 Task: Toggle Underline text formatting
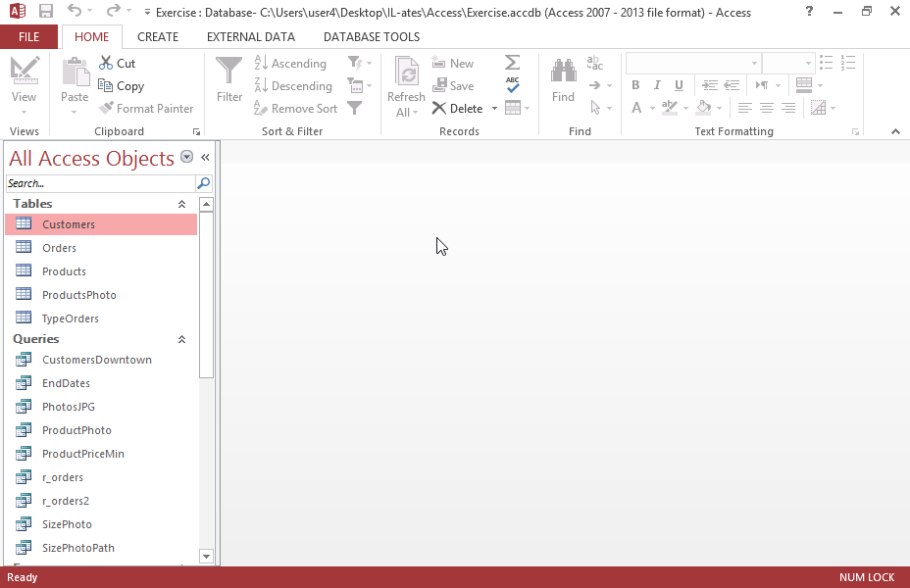[679, 85]
